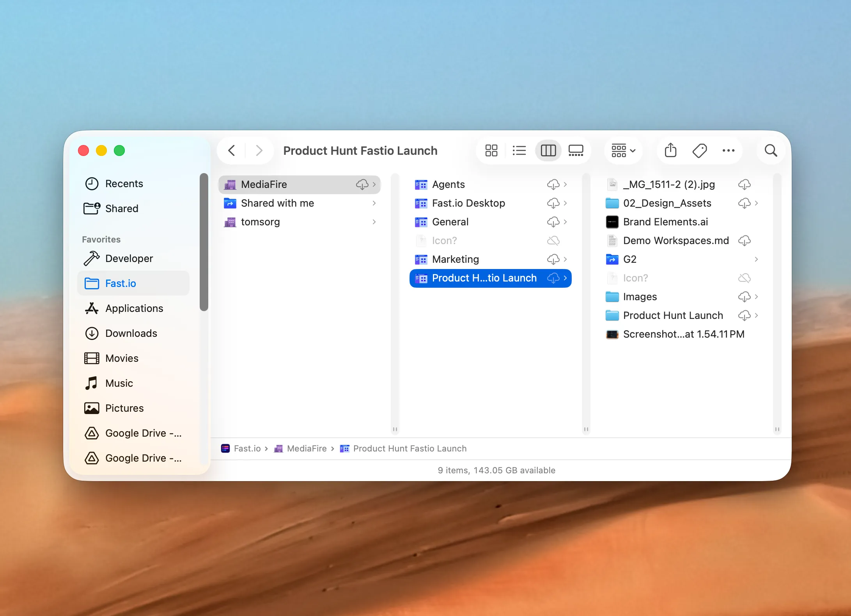Switch to icon grid view
Viewport: 851px width, 616px height.
click(x=491, y=150)
